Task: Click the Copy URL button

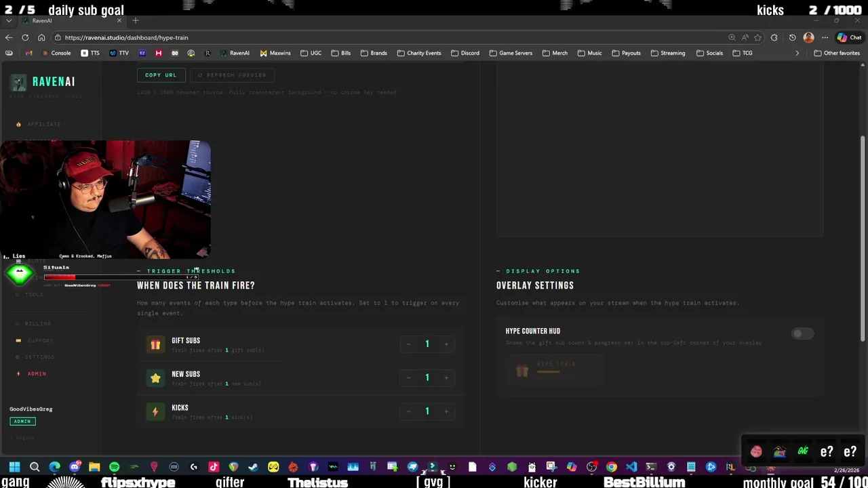Action: coord(161,75)
